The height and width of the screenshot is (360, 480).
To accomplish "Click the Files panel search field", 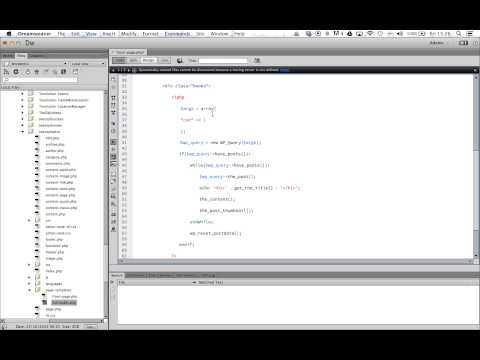I will (x=40, y=80).
